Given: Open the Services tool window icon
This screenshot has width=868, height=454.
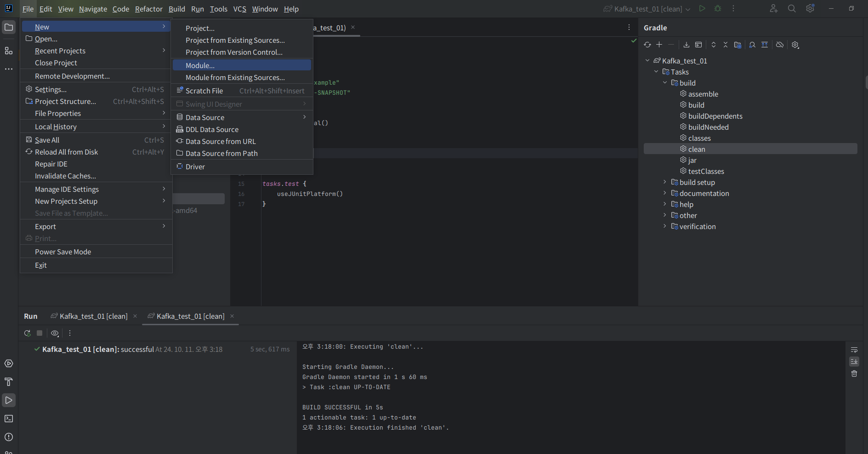Looking at the screenshot, I should 9,363.
